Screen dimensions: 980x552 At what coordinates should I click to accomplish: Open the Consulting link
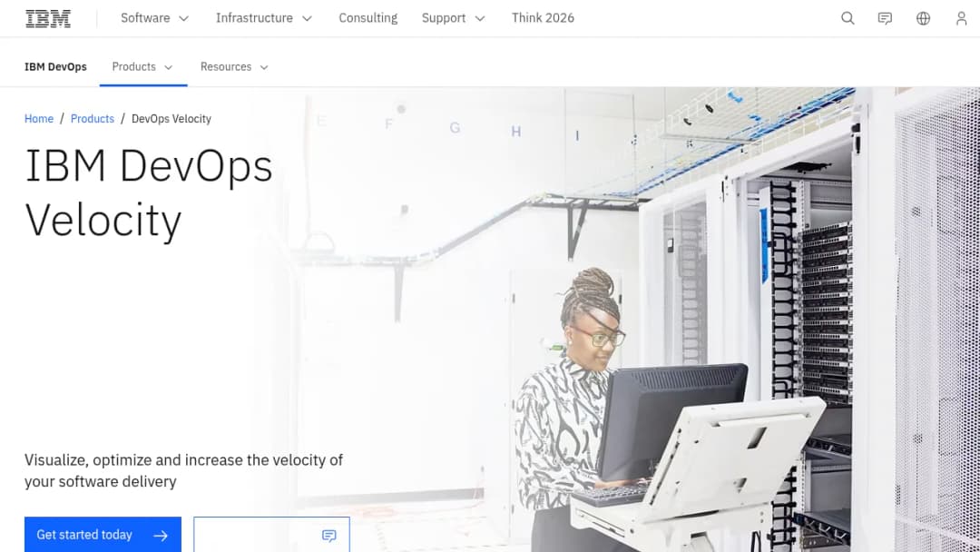[368, 18]
